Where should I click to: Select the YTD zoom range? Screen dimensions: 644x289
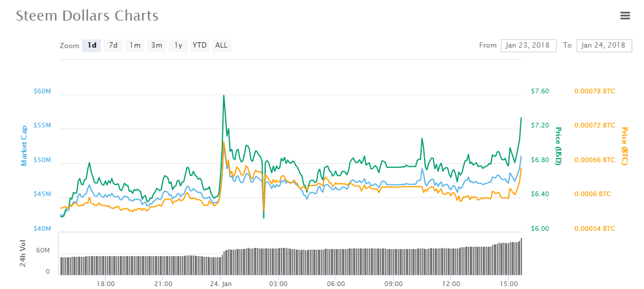(x=200, y=45)
